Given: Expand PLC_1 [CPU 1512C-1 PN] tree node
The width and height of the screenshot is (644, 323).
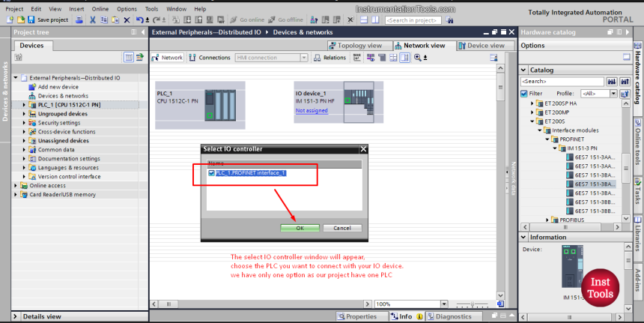Looking at the screenshot, I should [x=24, y=105].
